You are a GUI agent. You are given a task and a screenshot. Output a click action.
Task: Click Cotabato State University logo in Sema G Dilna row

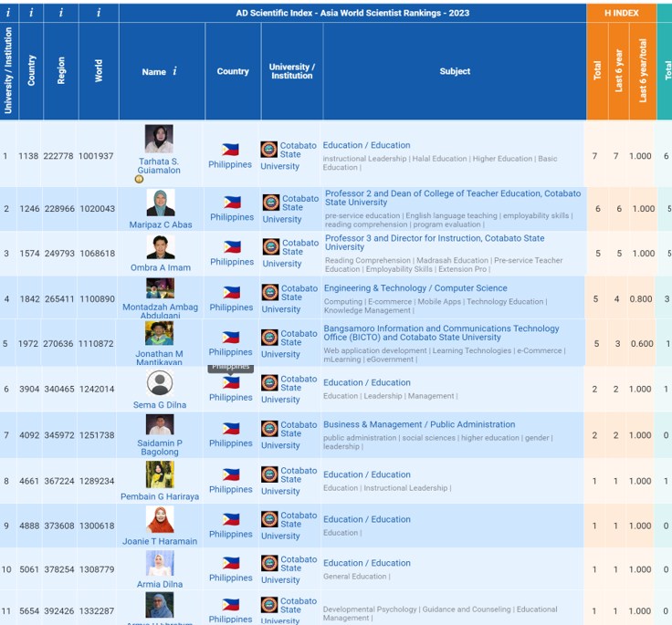tap(270, 383)
